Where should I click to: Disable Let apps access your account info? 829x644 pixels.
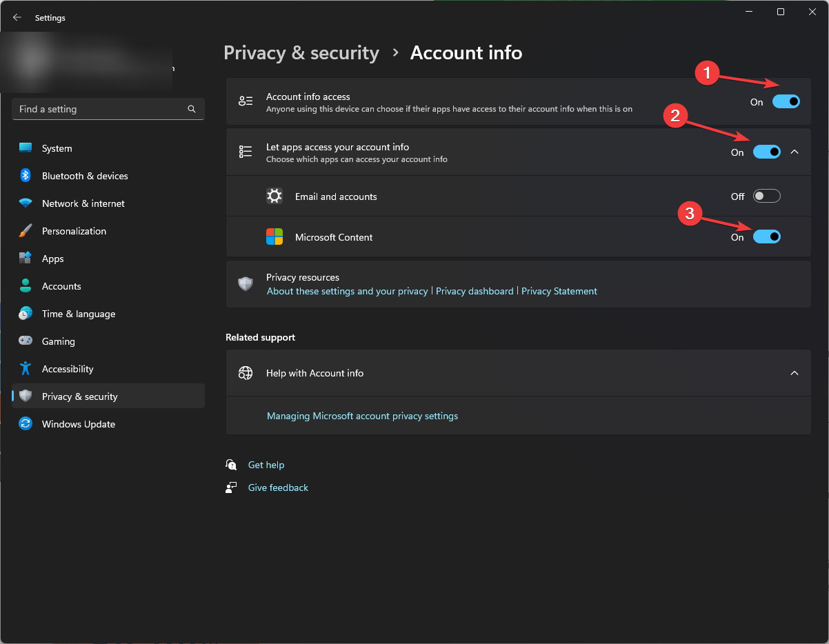(x=766, y=152)
